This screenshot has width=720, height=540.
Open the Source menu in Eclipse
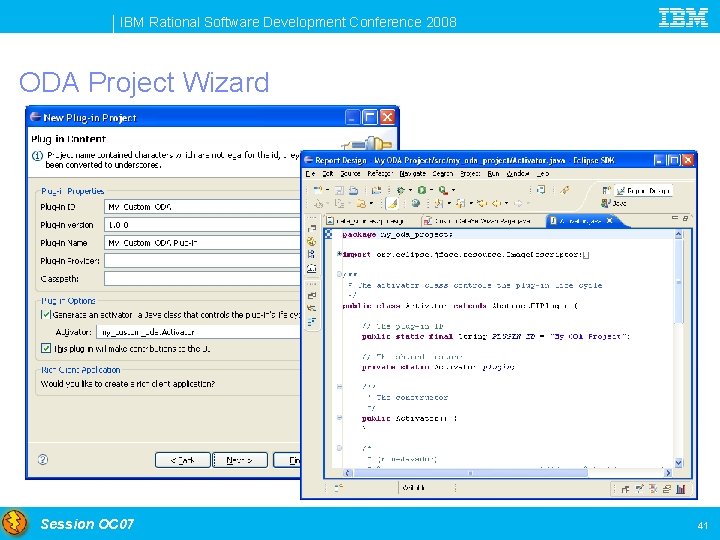[x=350, y=174]
